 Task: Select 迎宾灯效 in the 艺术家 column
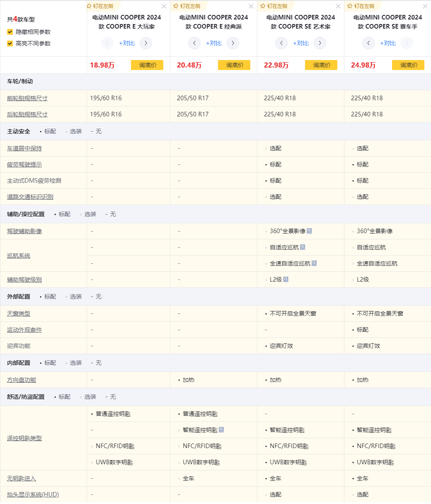click(281, 346)
